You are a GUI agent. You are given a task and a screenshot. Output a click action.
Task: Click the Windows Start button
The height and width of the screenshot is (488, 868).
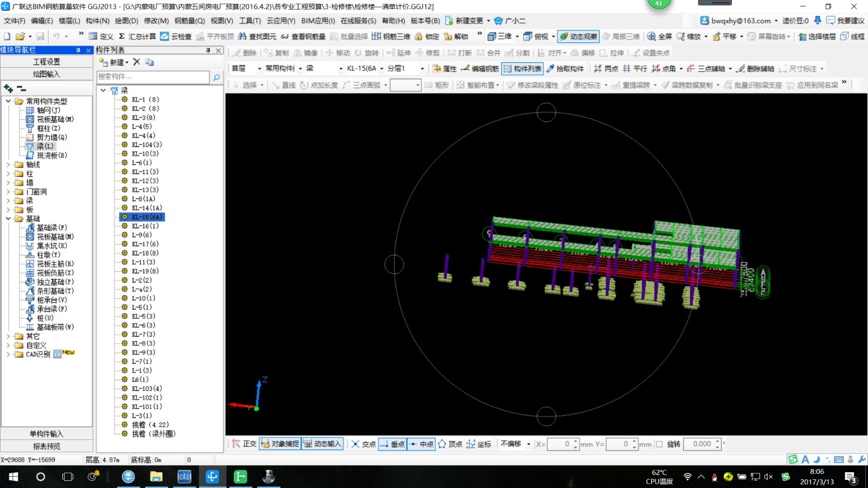tap(13, 477)
